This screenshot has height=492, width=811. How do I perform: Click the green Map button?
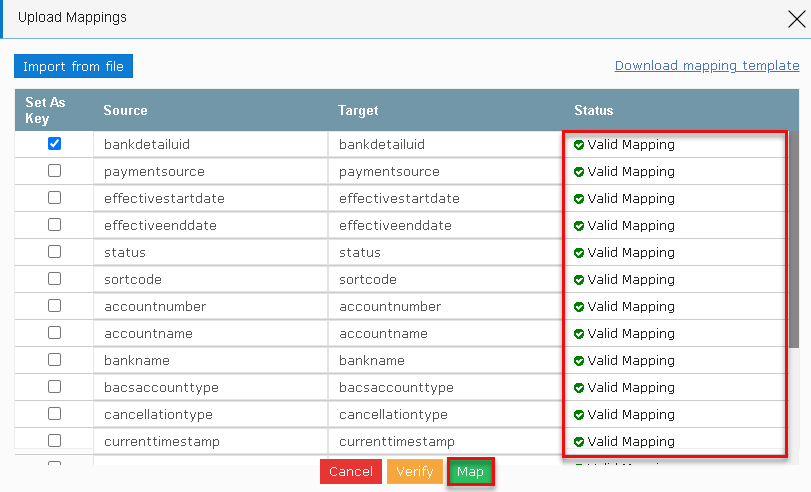click(x=470, y=471)
